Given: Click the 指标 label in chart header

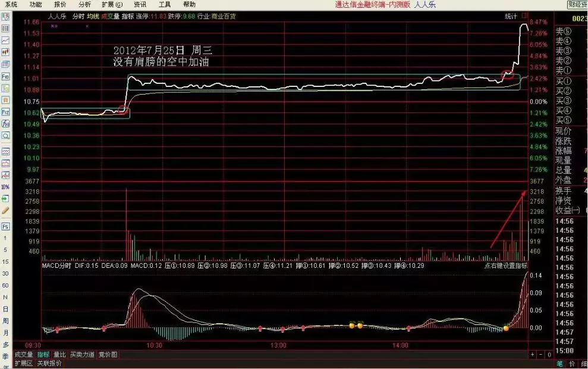Looking at the screenshot, I should coord(128,16).
